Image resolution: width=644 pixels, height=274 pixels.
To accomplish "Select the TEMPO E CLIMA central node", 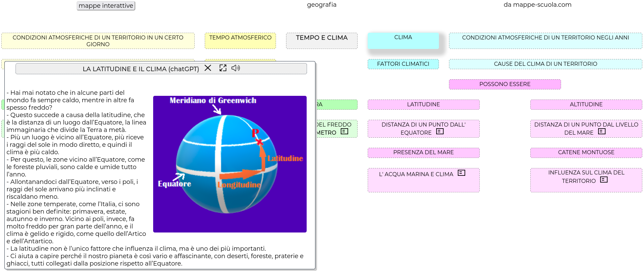I will coord(322,41).
